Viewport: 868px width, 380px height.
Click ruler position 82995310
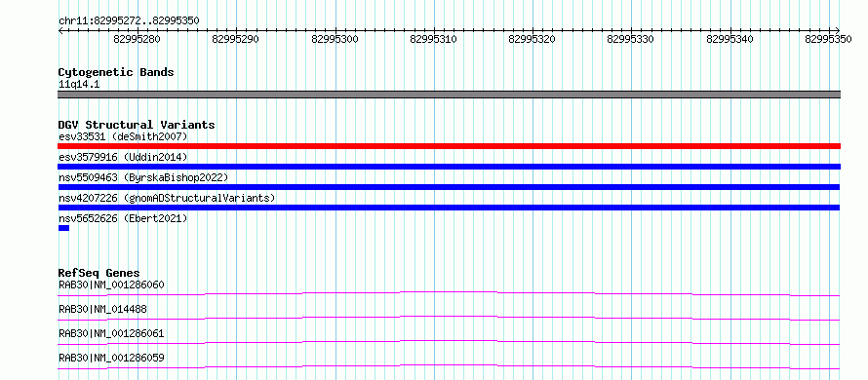(x=433, y=39)
